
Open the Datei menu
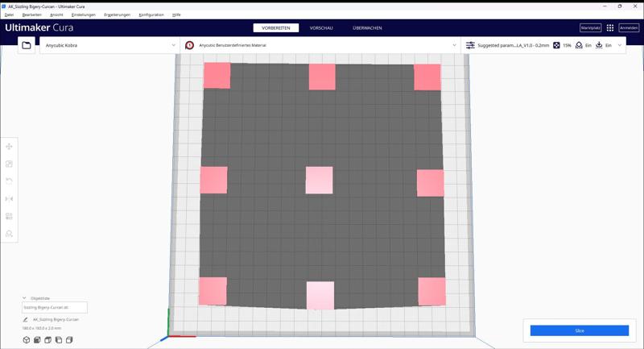click(x=9, y=15)
